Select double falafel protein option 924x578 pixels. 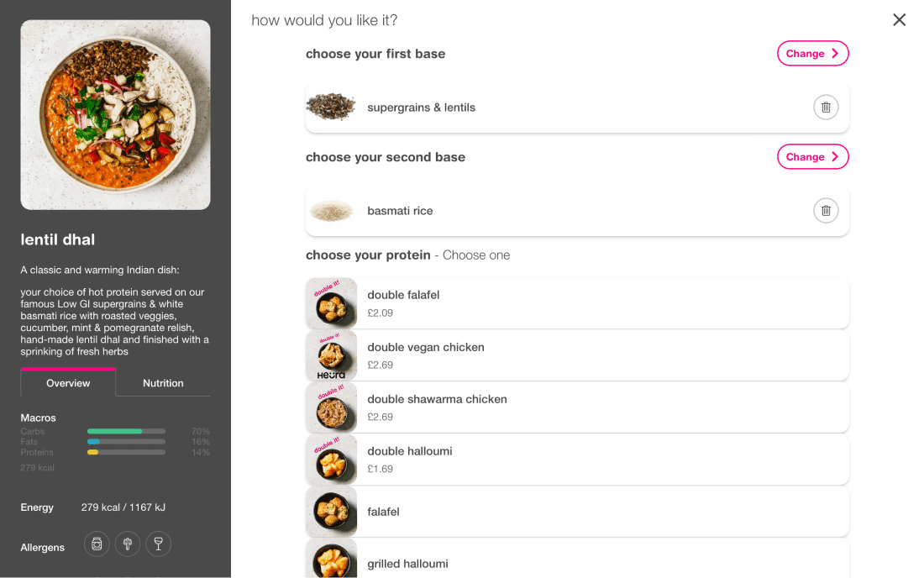tap(588, 303)
